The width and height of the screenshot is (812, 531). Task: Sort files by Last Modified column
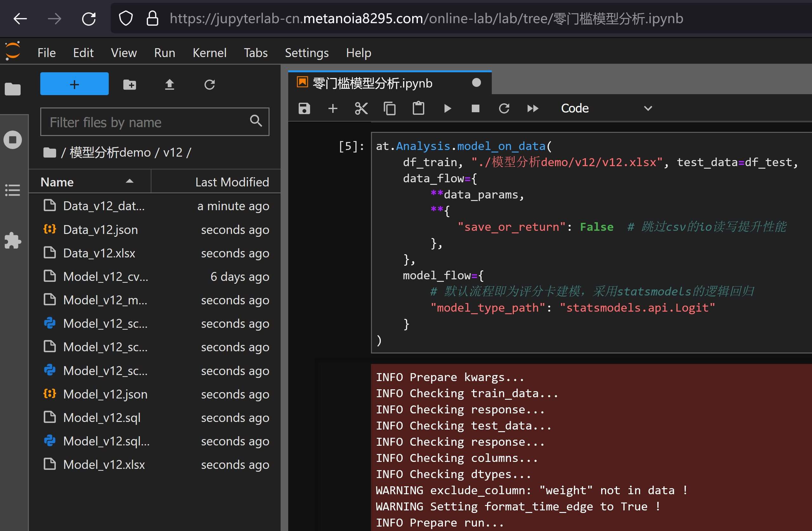(232, 182)
